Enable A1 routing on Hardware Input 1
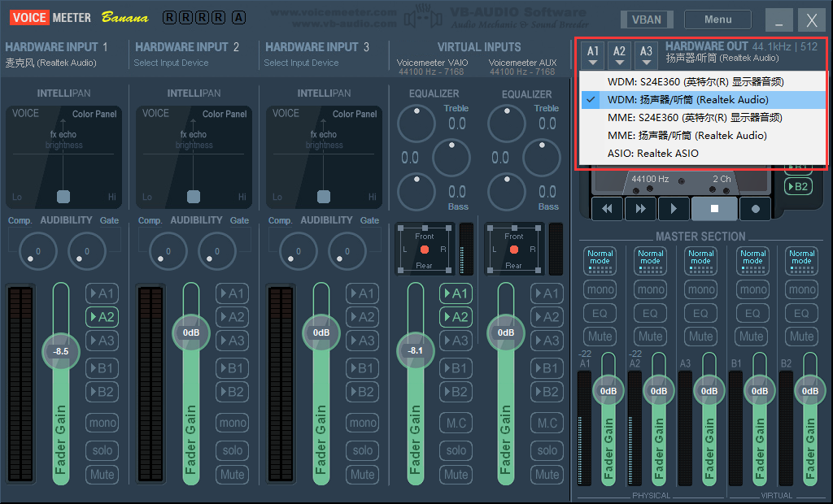833x504 pixels. [x=102, y=293]
